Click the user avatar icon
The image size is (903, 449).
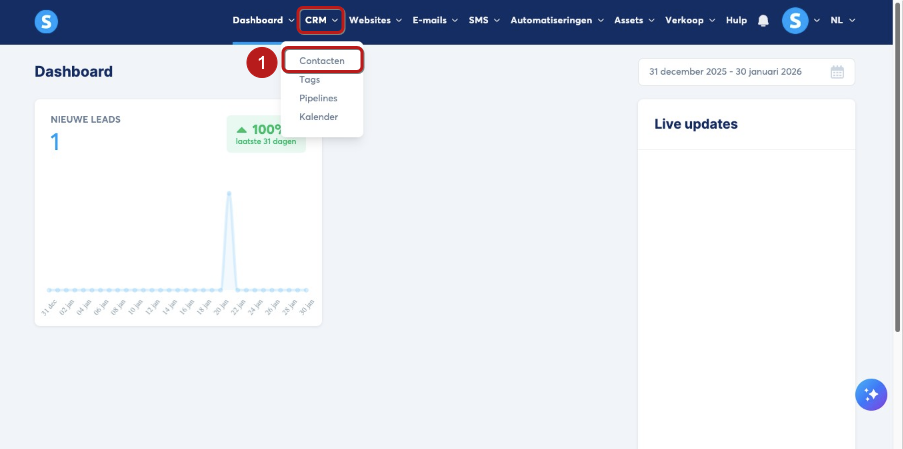[x=795, y=21]
